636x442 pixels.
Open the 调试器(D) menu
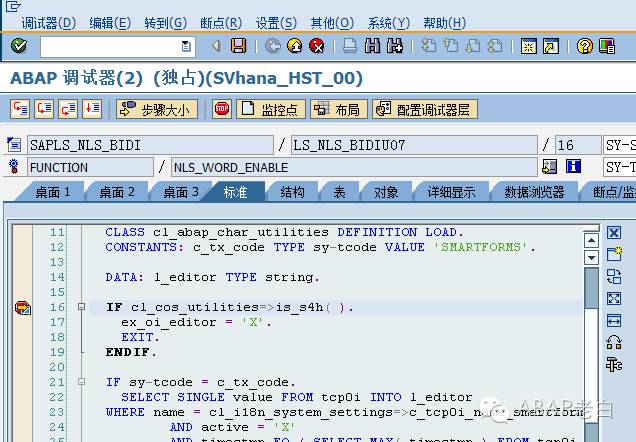coord(49,23)
